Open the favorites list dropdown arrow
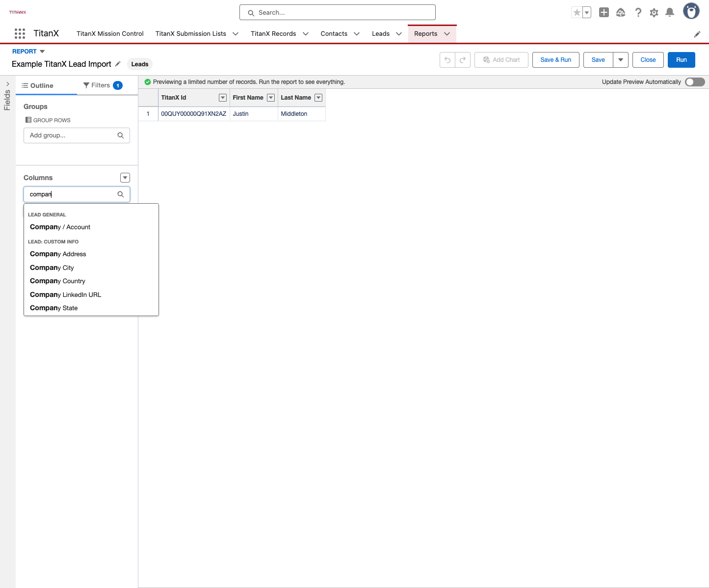This screenshot has height=588, width=709. coord(587,13)
